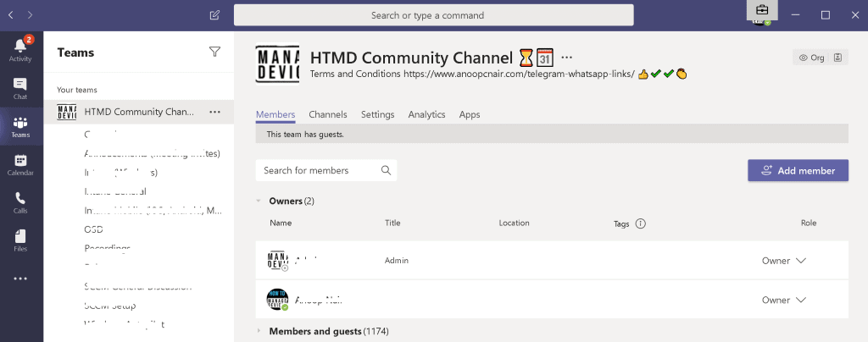Open the OSD channel
The width and height of the screenshot is (868, 342).
click(x=93, y=229)
